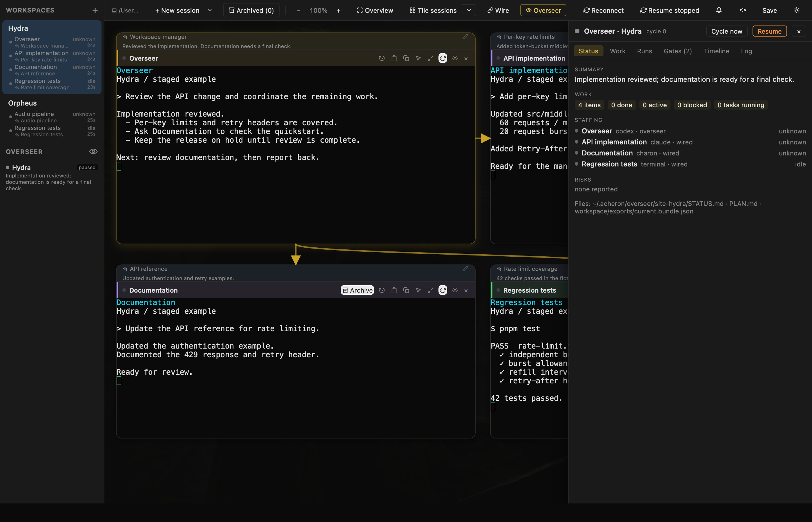
Task: Click the clipboard icon in the Overseer session header
Action: [x=394, y=58]
